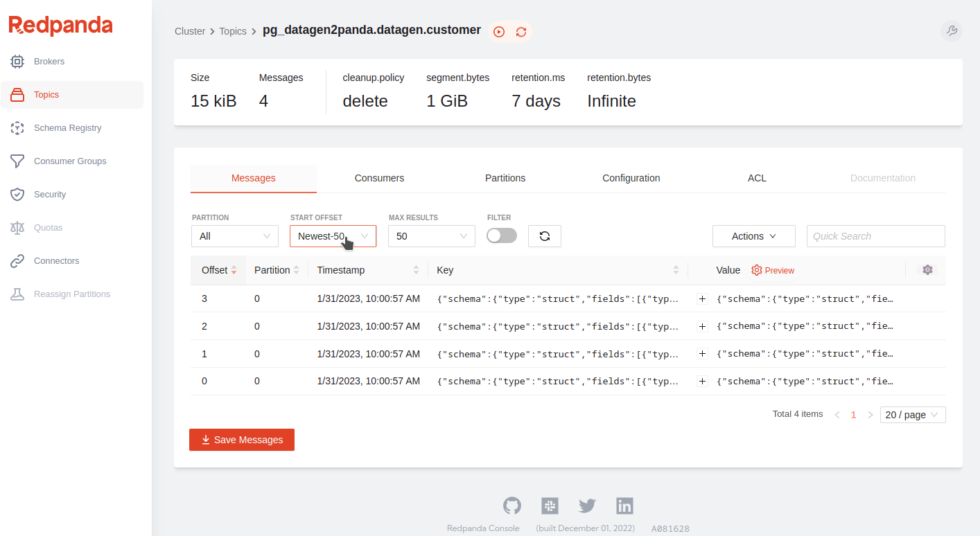Click the Redpanda logo
This screenshot has height=536, width=980.
click(x=61, y=26)
